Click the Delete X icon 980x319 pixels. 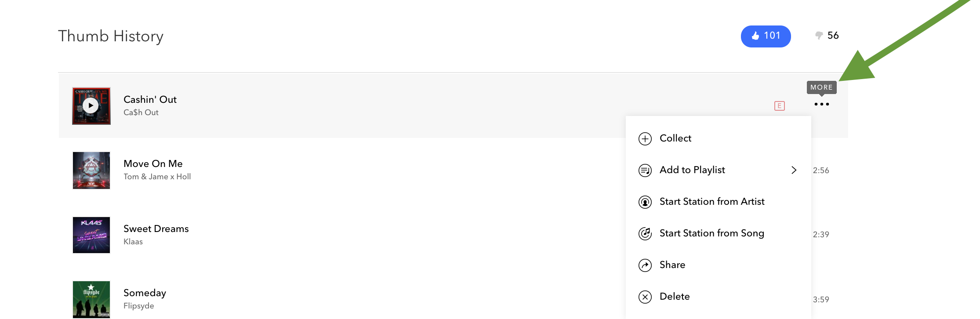coord(645,297)
